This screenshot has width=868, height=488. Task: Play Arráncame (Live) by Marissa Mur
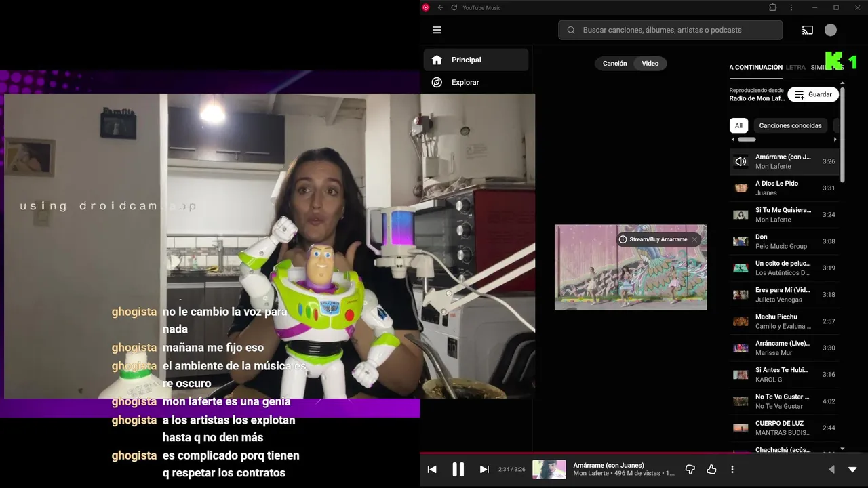coord(784,348)
